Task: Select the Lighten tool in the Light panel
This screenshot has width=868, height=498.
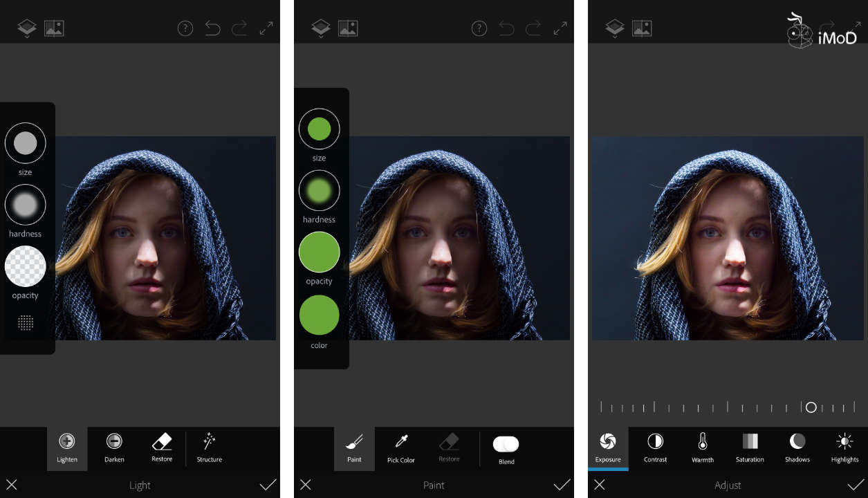Action: coord(66,448)
